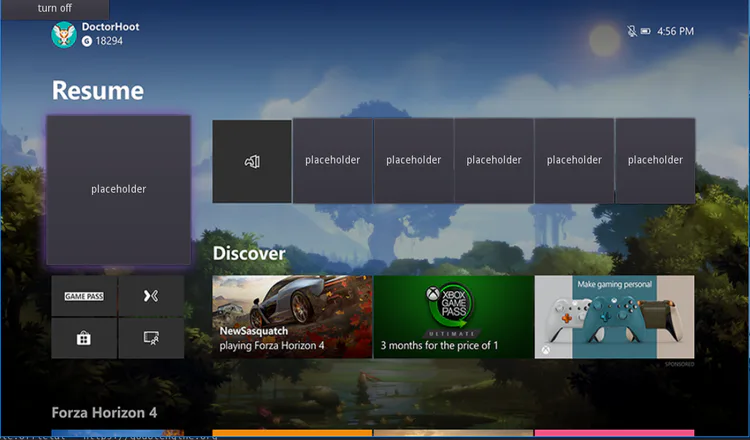Open the Game Pass tile
The height and width of the screenshot is (440, 750).
coord(84,296)
